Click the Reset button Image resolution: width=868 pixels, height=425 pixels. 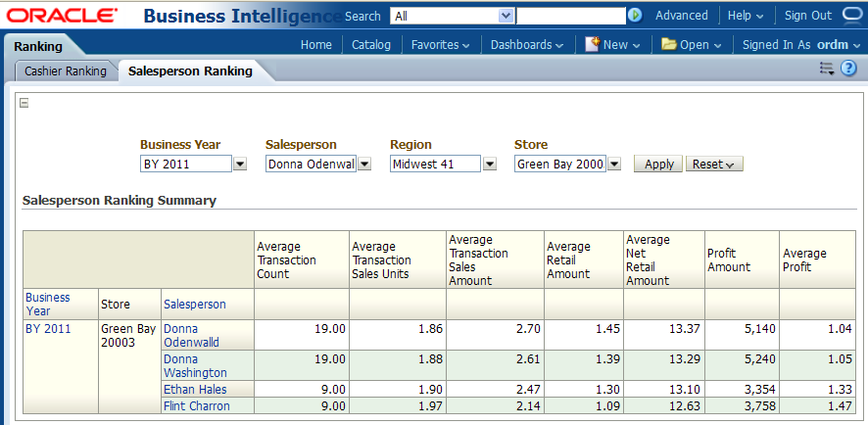(x=714, y=165)
